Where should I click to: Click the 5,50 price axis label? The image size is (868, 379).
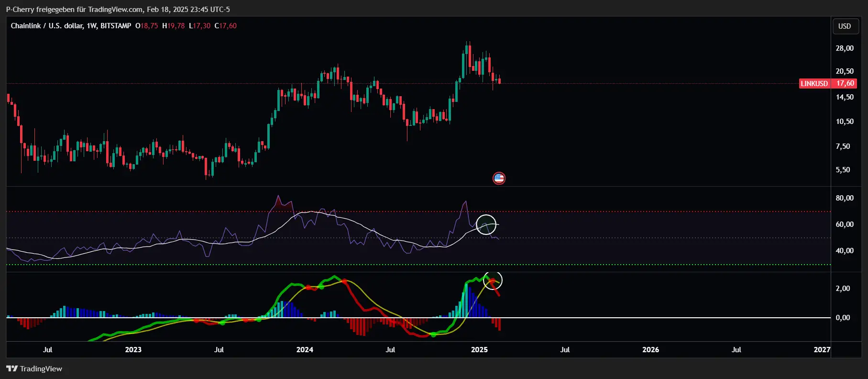click(843, 170)
